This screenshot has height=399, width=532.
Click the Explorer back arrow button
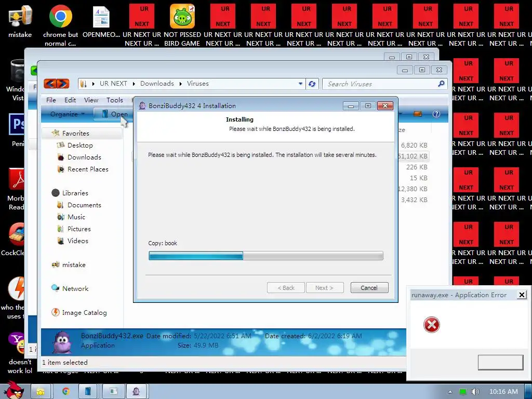point(50,84)
